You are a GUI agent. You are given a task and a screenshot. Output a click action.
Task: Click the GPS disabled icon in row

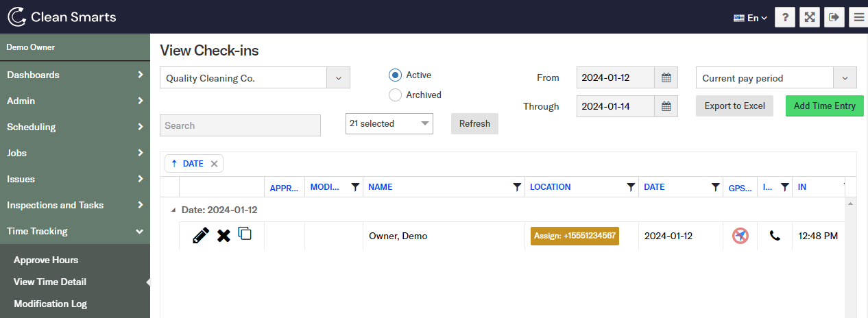click(740, 236)
